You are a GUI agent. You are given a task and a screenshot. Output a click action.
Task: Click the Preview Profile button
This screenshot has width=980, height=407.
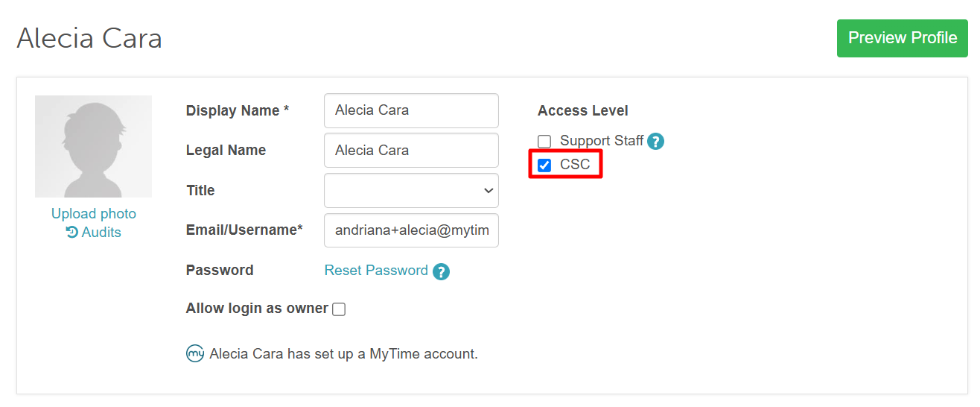click(x=903, y=38)
